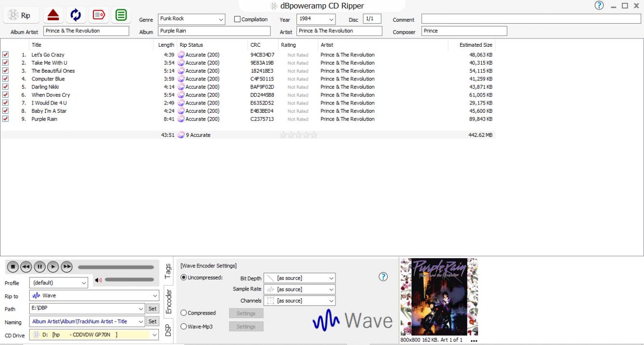Viewport: 644px width, 345px height.
Task: Uncheck the Let's Go Crazy track checkbox
Action: point(5,55)
